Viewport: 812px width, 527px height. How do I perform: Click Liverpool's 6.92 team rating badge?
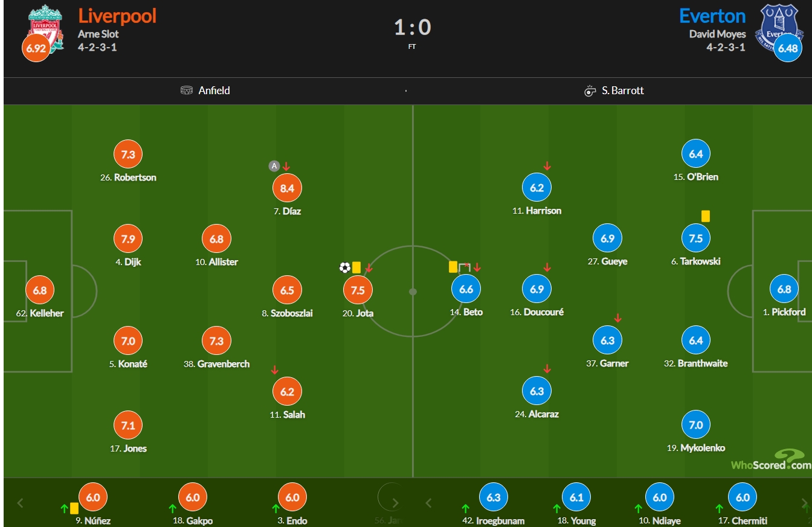point(36,48)
